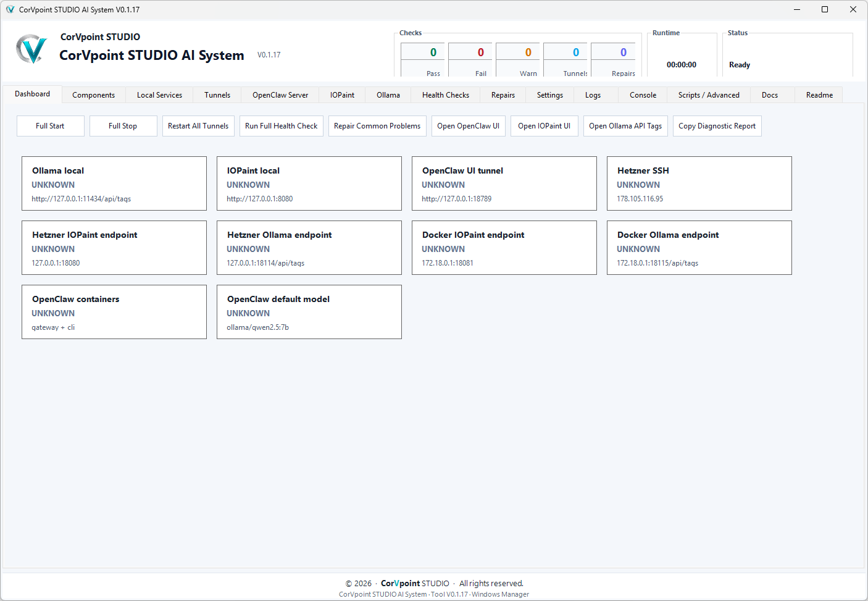Open the Console tab
The image size is (868, 601).
(x=643, y=95)
